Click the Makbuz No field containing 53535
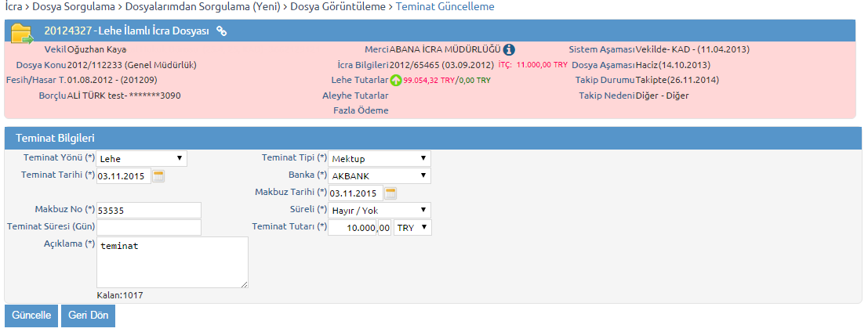Viewport: 868px width, 332px height. tap(149, 210)
